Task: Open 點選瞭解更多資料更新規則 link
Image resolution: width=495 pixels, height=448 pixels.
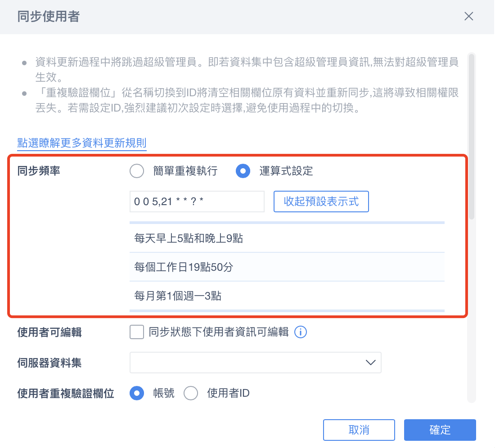Action: 82,143
